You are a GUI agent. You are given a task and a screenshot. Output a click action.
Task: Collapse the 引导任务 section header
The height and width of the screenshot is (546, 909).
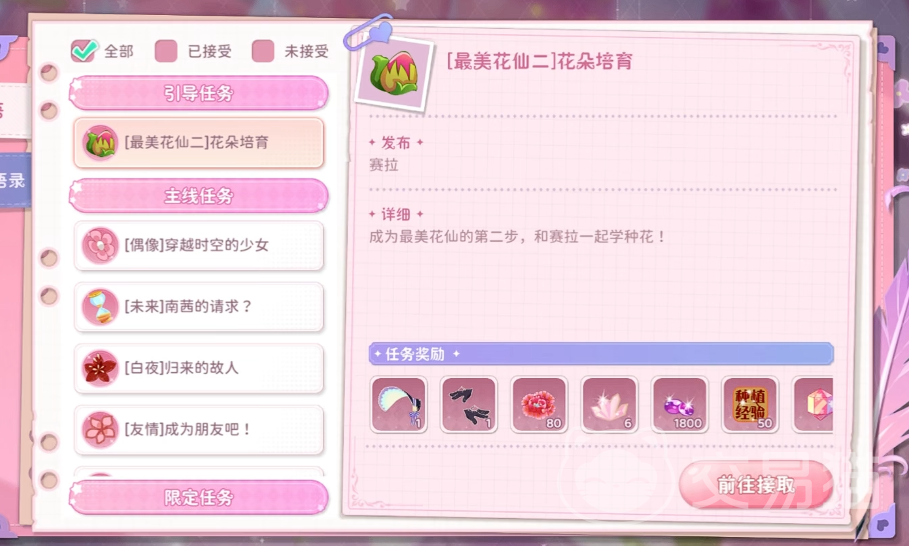click(x=199, y=93)
